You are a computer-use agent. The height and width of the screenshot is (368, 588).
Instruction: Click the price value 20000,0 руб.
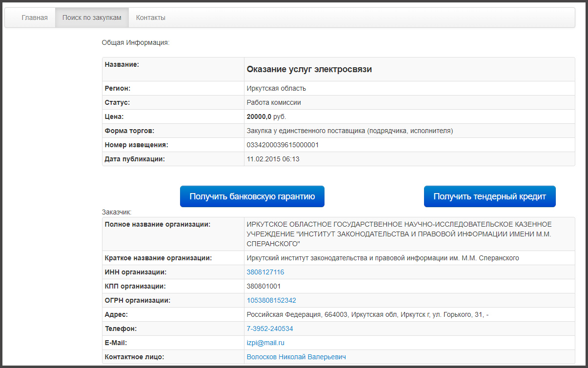(x=266, y=116)
